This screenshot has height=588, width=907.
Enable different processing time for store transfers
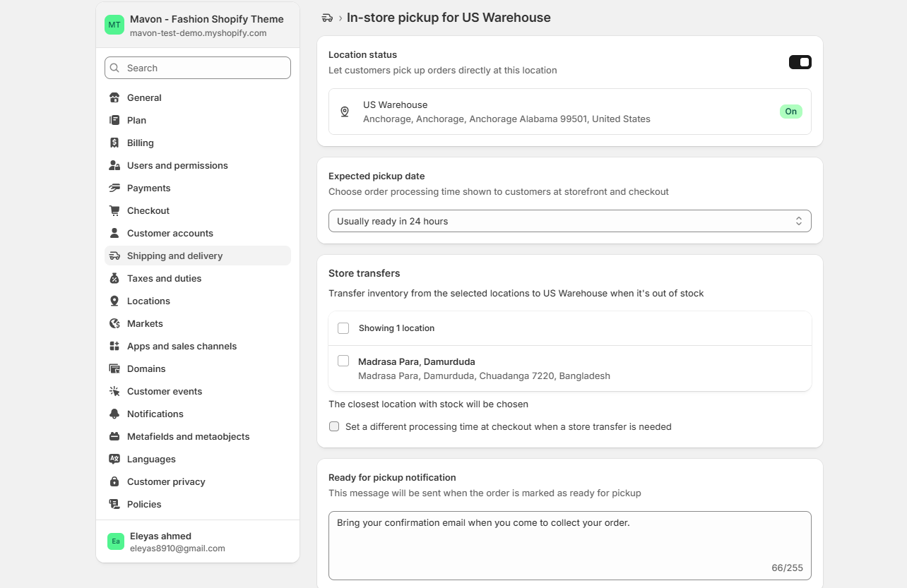click(334, 426)
